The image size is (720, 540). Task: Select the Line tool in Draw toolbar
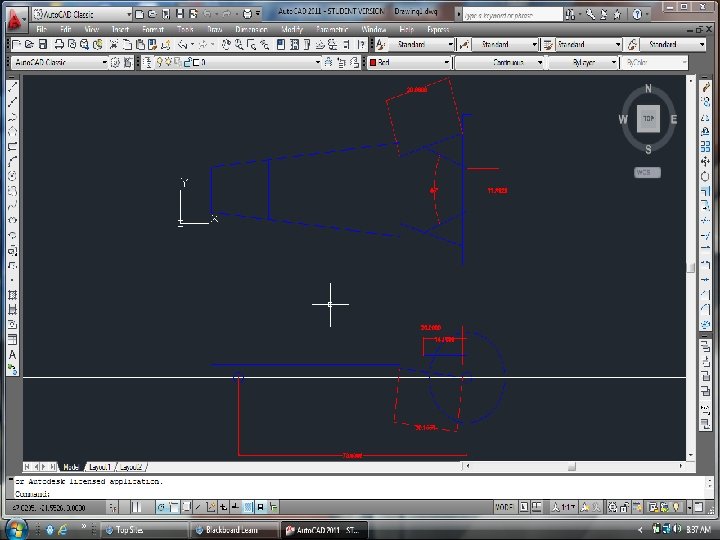(x=13, y=86)
